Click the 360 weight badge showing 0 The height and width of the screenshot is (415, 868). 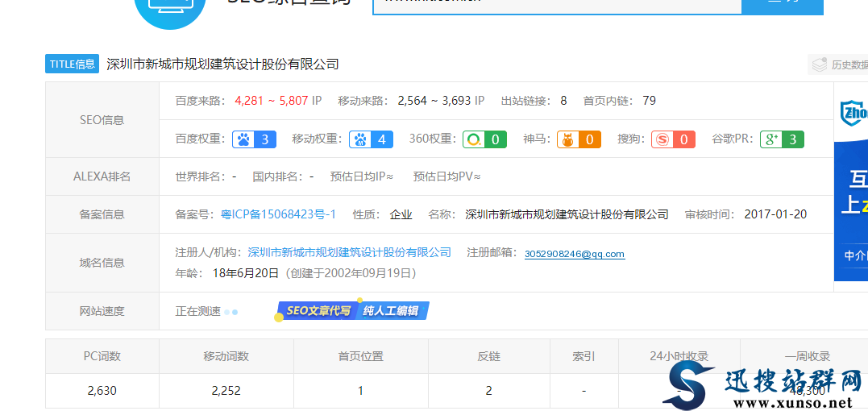(x=484, y=139)
